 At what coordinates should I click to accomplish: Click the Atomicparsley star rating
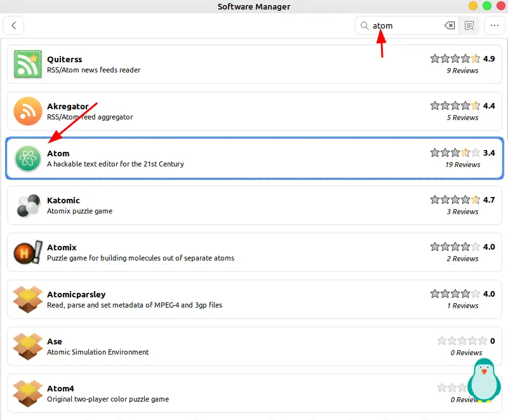[x=455, y=294]
